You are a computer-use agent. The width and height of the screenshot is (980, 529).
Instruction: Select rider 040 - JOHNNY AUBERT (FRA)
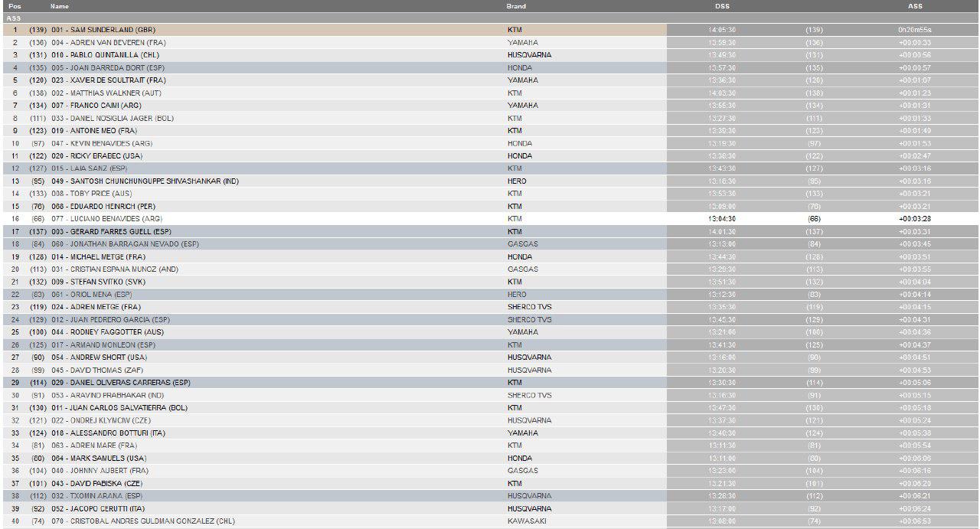(x=100, y=471)
